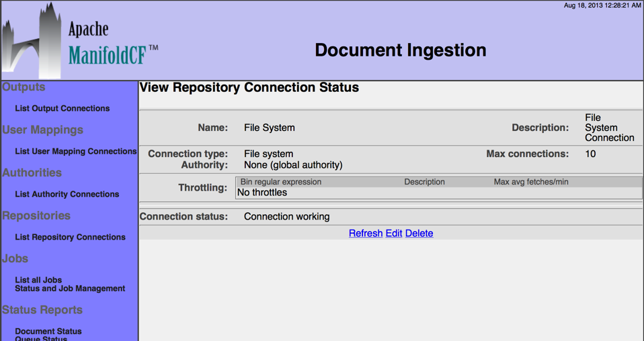Click the View Repository Connection Status heading
This screenshot has height=341, width=644.
click(249, 87)
